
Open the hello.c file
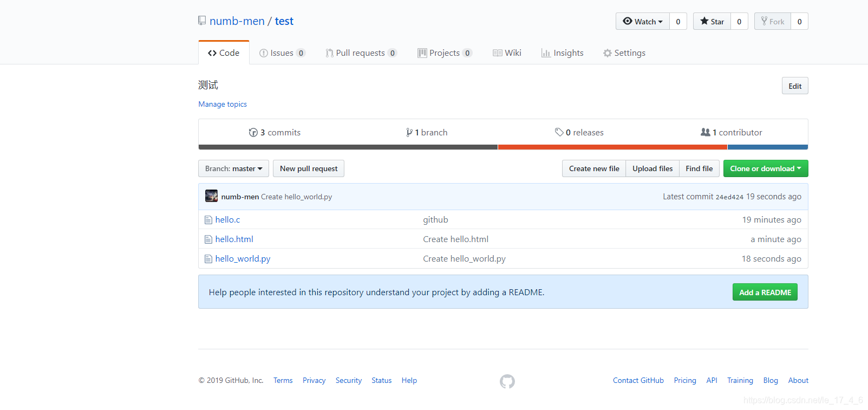coord(227,220)
